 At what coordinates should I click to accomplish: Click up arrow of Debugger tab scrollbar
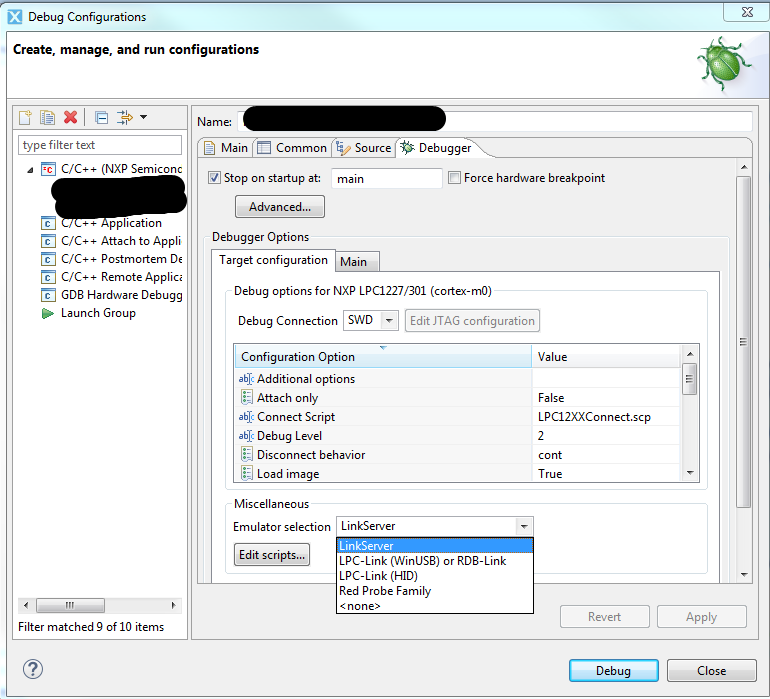pyautogui.click(x=744, y=167)
